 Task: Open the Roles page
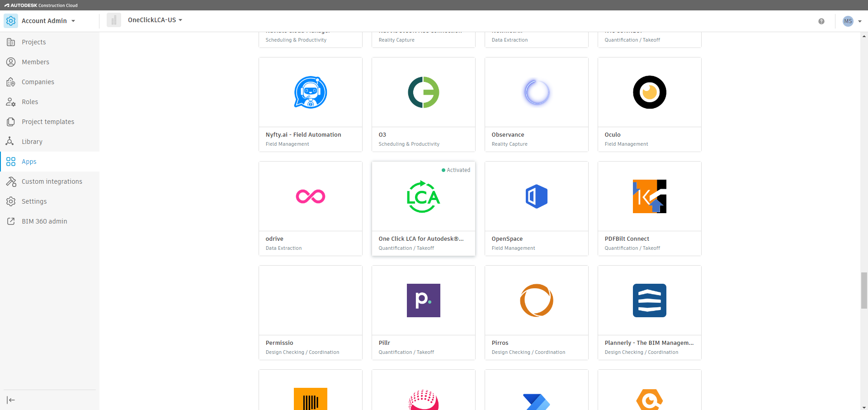point(50,102)
